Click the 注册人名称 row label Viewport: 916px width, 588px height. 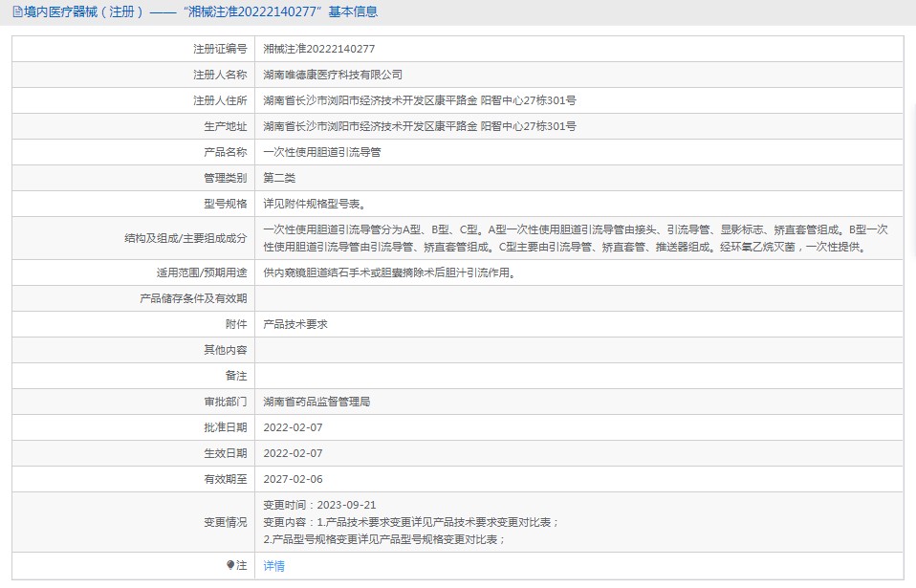click(220, 75)
